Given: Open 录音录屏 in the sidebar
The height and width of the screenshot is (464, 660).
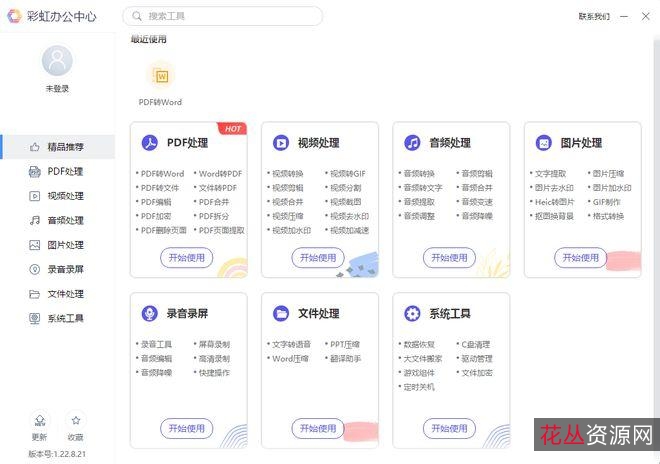Looking at the screenshot, I should pyautogui.click(x=58, y=269).
